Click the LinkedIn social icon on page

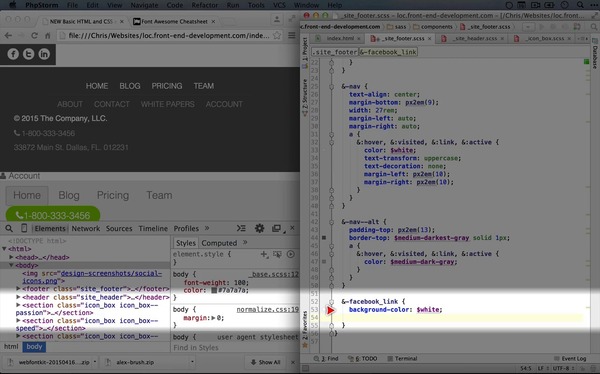tap(44, 54)
